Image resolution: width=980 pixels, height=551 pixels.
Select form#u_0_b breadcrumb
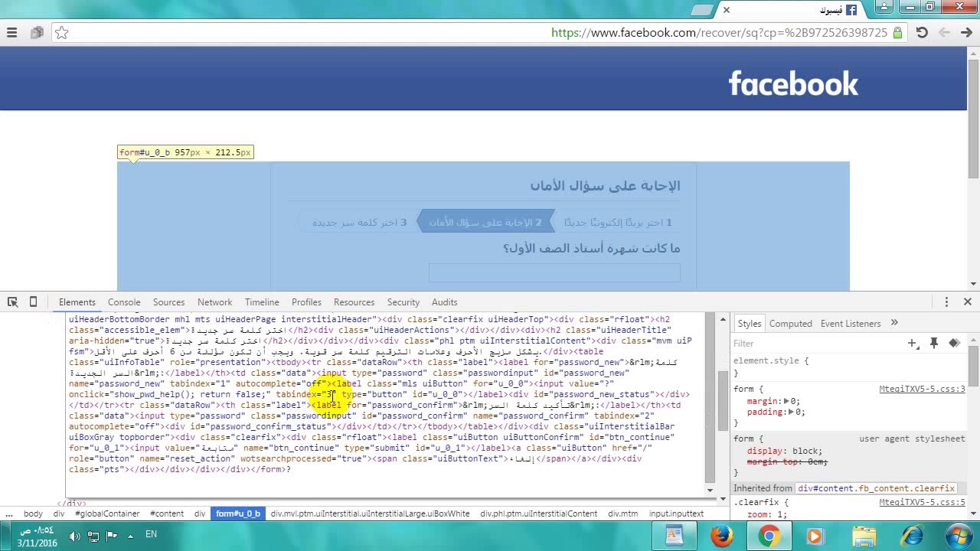[238, 514]
